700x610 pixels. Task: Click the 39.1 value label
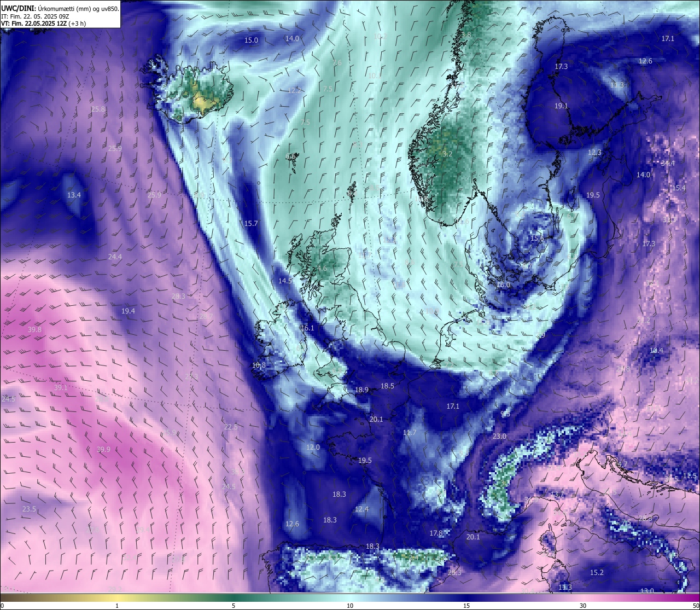point(61,388)
